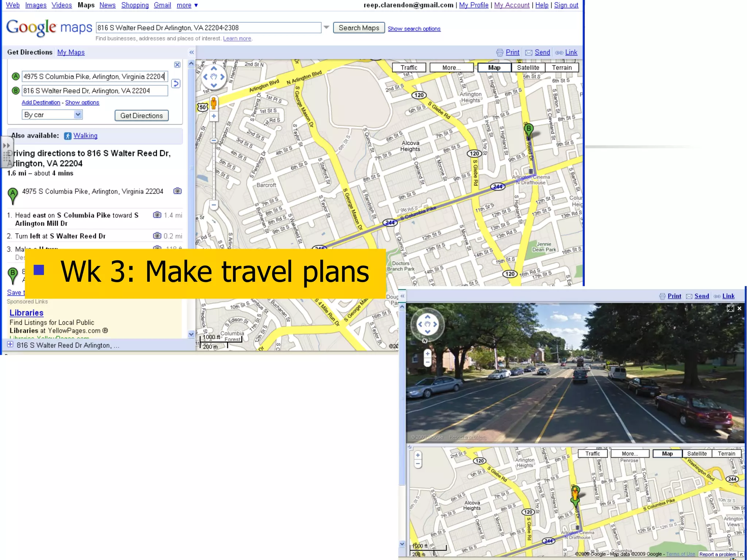Swap start and end addresses icon

(176, 83)
